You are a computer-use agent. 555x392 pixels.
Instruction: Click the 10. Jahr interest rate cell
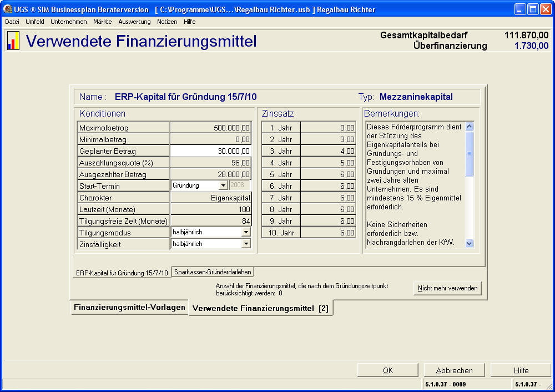tap(328, 233)
